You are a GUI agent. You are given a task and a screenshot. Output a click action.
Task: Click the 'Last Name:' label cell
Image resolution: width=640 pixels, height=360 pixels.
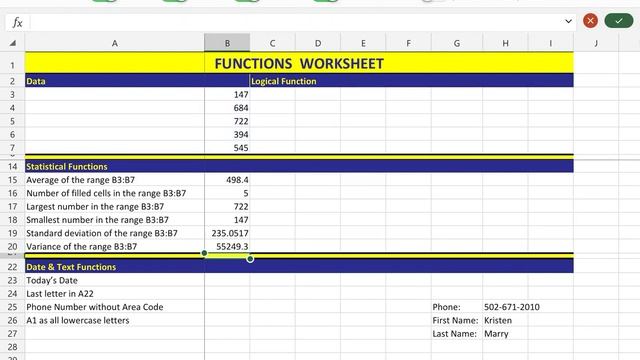(457, 334)
